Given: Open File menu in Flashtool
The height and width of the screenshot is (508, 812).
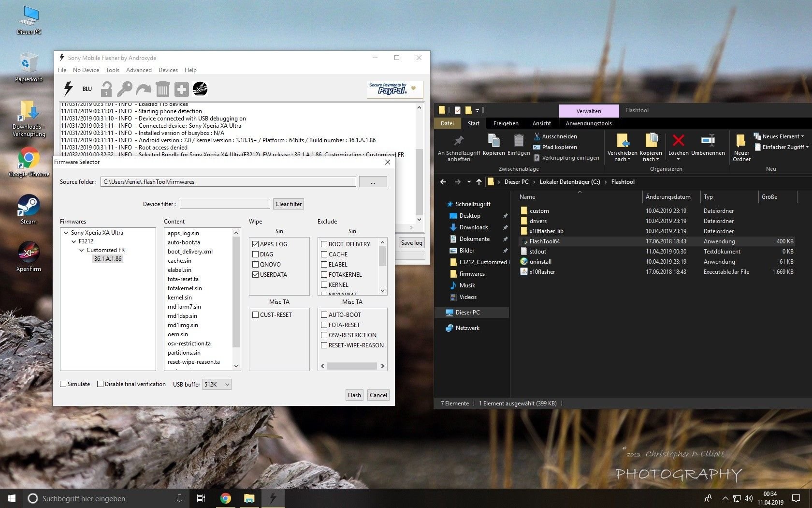Looking at the screenshot, I should pyautogui.click(x=62, y=70).
